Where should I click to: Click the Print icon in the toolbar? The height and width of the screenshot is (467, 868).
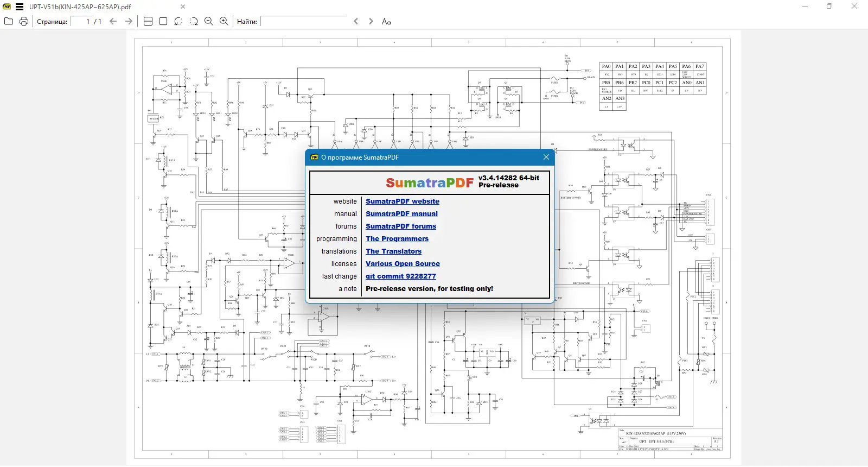(x=24, y=21)
